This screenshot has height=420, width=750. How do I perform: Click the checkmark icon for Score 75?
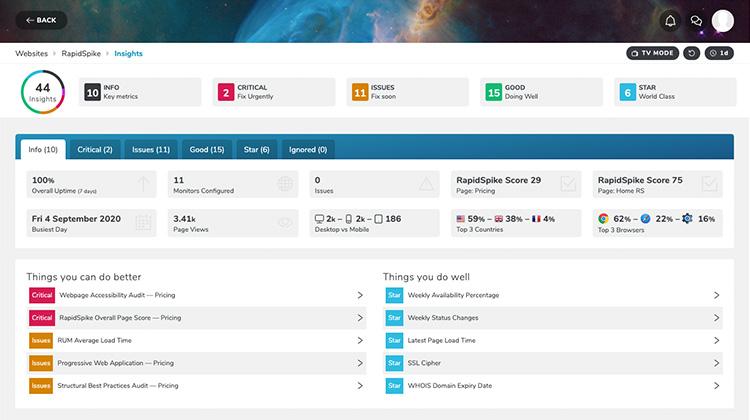[709, 184]
